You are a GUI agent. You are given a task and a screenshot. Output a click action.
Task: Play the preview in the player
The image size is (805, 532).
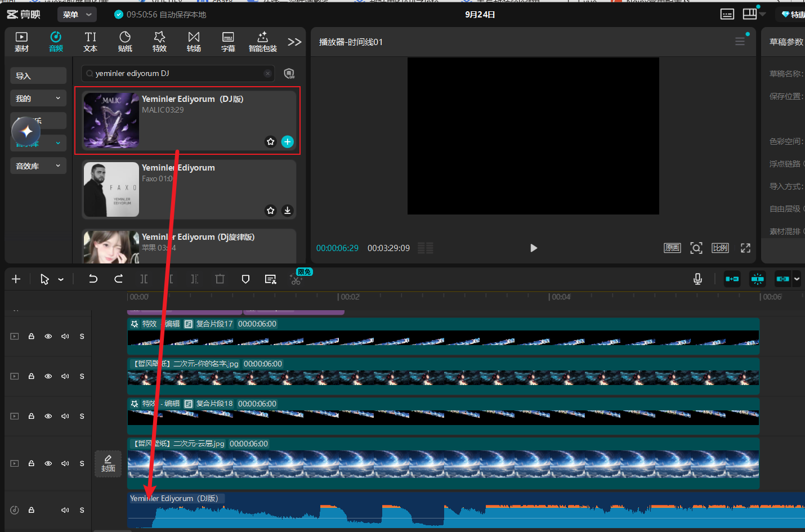pyautogui.click(x=534, y=248)
